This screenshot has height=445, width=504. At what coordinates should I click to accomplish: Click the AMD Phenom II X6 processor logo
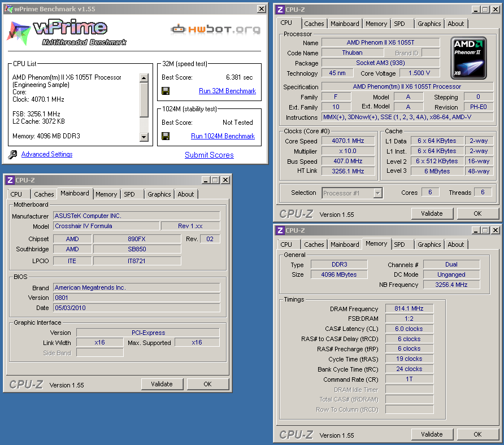(x=468, y=58)
